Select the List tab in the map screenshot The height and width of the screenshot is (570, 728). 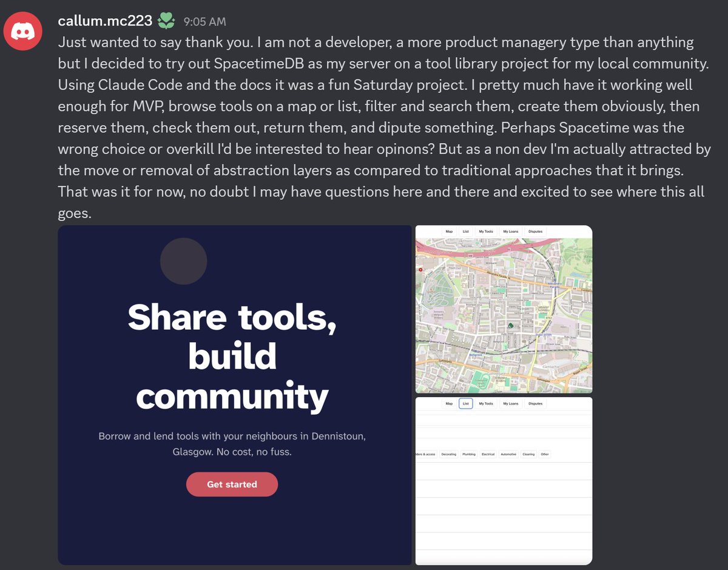pyautogui.click(x=465, y=231)
